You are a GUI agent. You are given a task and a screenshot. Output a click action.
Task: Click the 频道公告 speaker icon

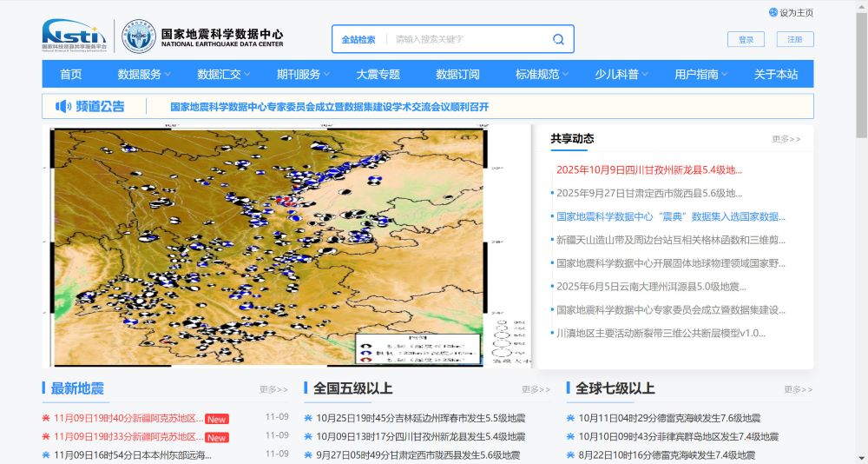[x=63, y=106]
